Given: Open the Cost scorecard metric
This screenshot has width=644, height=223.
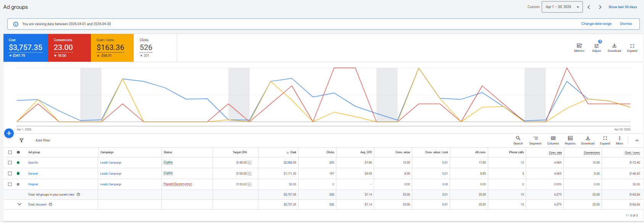Looking at the screenshot, I should click(26, 48).
